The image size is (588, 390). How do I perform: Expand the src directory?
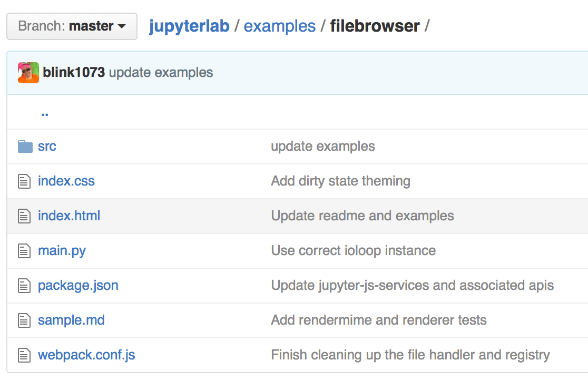pos(47,147)
